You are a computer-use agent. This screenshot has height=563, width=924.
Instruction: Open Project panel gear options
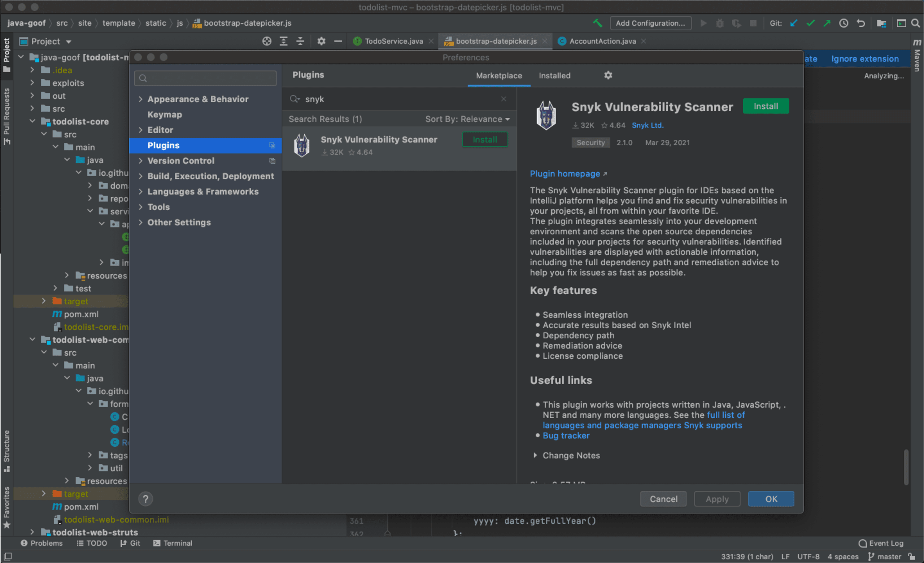pos(321,41)
